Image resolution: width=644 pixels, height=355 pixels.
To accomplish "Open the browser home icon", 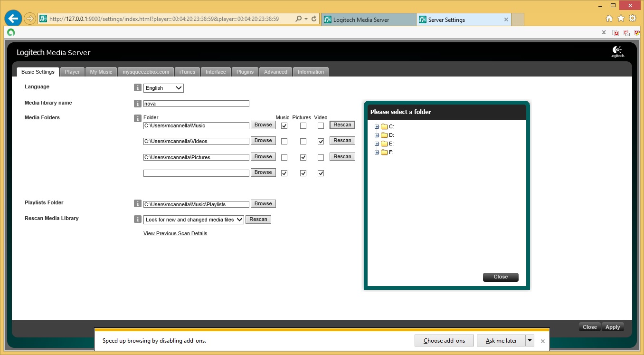I will click(x=609, y=19).
